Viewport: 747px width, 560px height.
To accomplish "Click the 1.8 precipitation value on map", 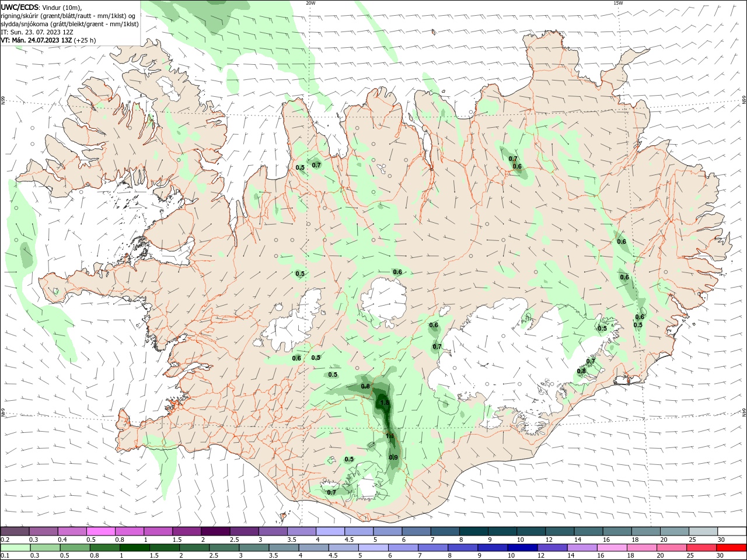I will 385,403.
